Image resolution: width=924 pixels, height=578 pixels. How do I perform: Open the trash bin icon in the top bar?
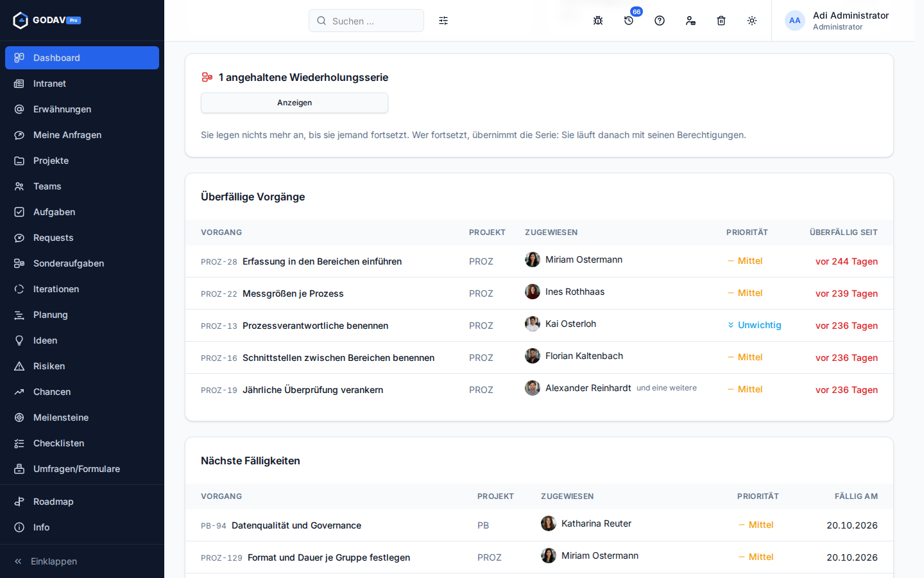point(721,21)
